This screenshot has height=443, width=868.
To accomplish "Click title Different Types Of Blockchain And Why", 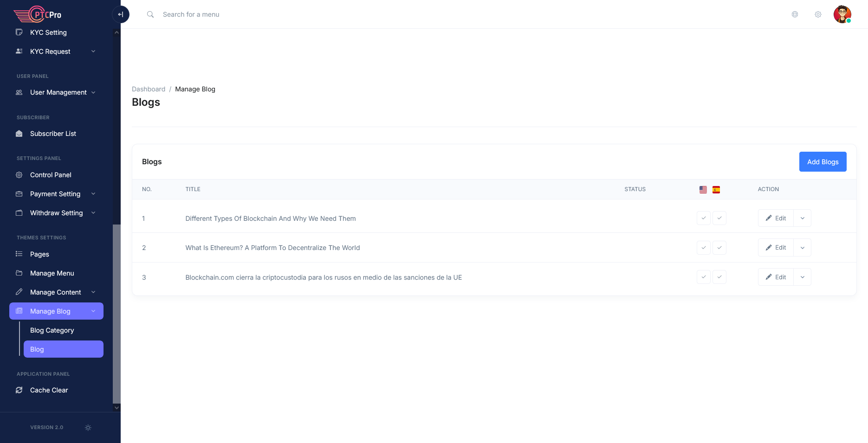I will point(271,218).
